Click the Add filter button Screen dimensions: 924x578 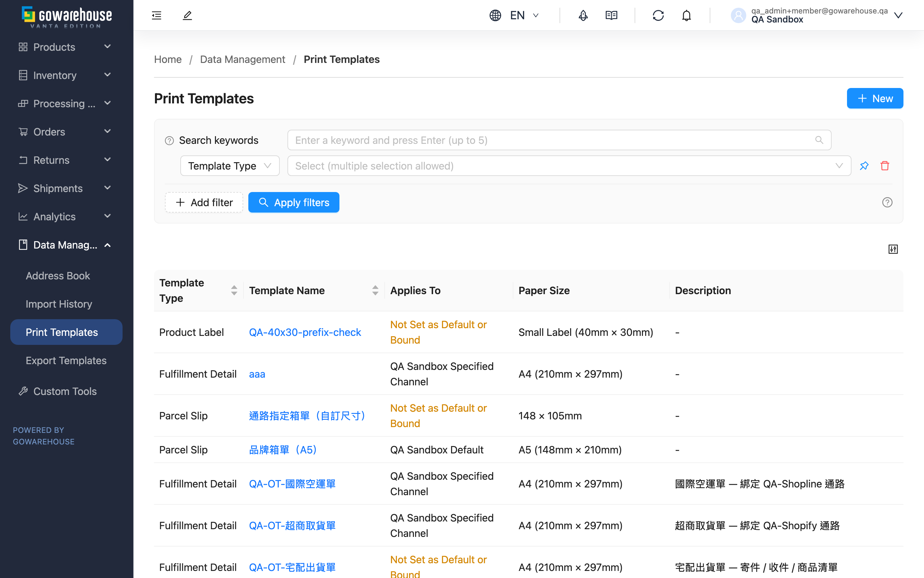click(x=204, y=202)
